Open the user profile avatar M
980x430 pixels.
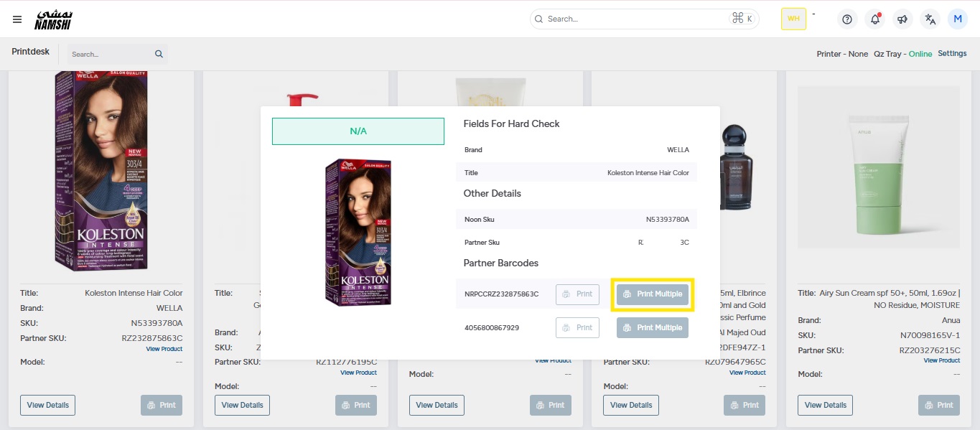958,19
